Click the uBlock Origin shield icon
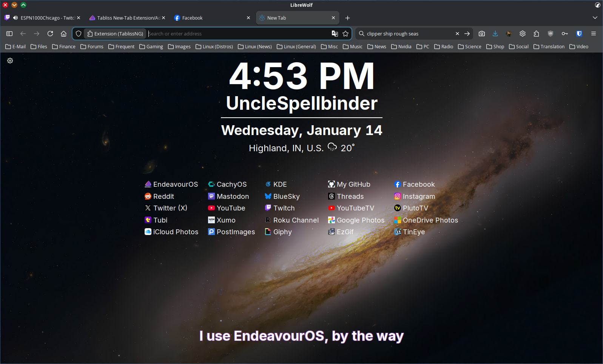The image size is (603, 364). click(x=551, y=34)
